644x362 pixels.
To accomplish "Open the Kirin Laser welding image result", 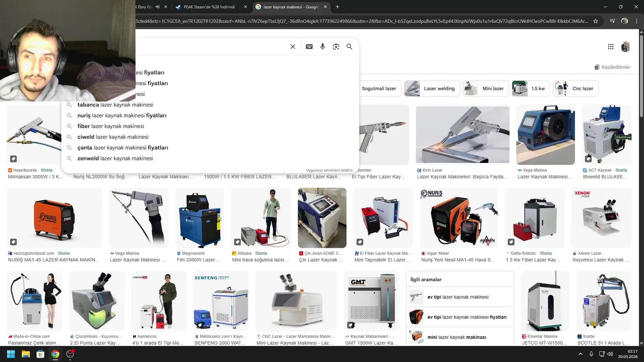I will tap(462, 135).
